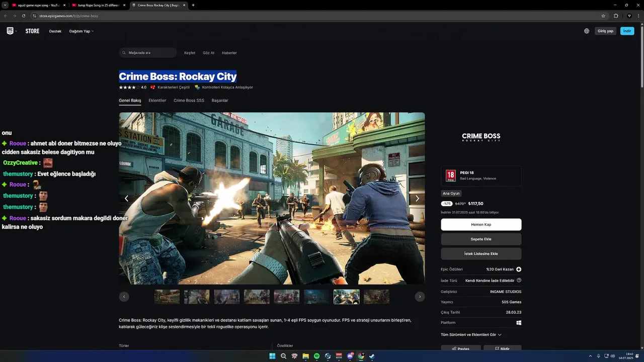Click the refund type help question icon
The image size is (644, 362).
[519, 281]
